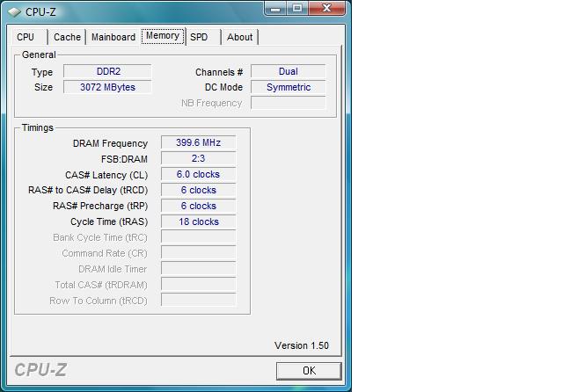
Task: Close the CPU-Z window
Action: coord(326,9)
